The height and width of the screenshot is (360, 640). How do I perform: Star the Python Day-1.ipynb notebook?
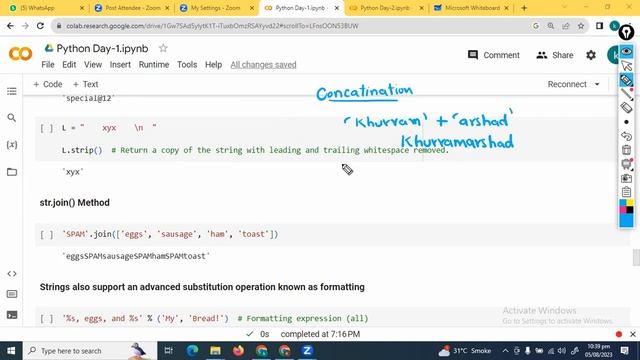click(163, 48)
